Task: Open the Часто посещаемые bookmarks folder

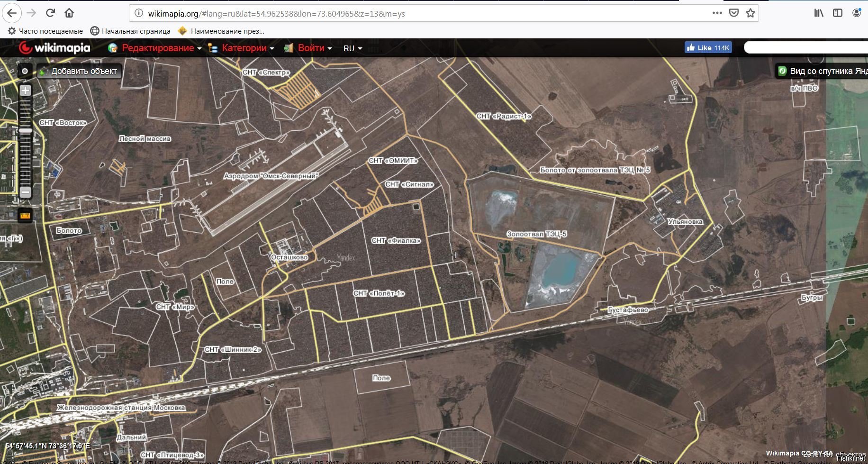Action: [x=45, y=31]
